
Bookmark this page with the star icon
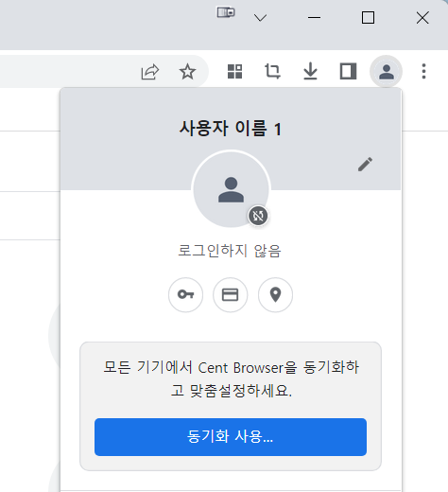click(x=187, y=72)
